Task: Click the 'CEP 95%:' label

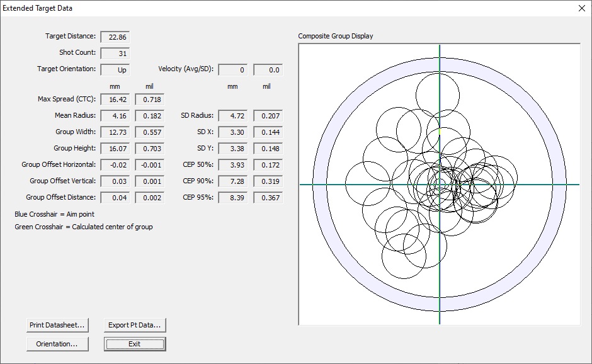Action: click(x=198, y=197)
